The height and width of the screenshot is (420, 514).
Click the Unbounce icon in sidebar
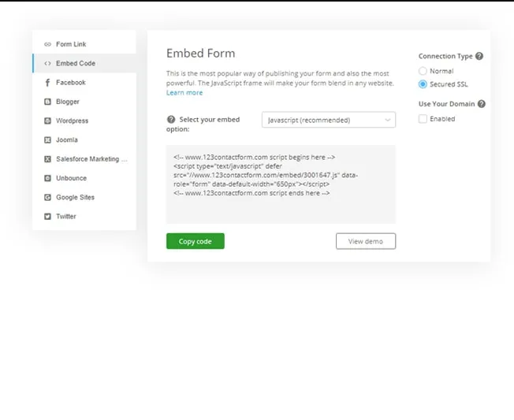47,178
